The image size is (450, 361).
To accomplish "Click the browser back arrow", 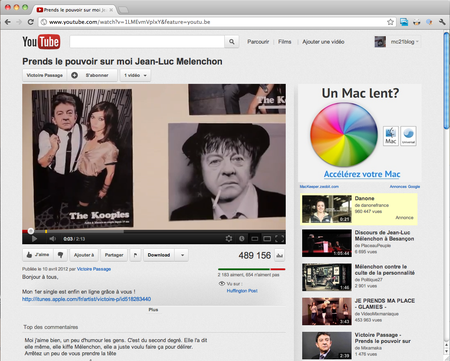I will point(8,22).
